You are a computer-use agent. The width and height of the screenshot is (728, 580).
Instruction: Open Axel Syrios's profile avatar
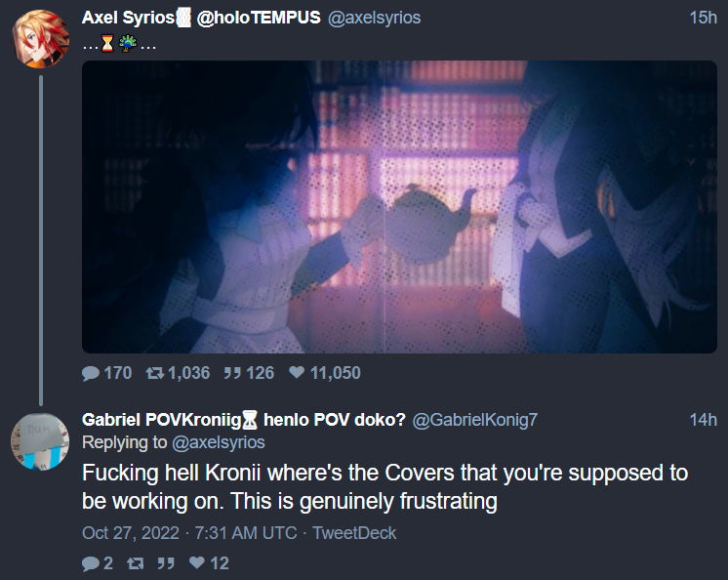point(40,38)
